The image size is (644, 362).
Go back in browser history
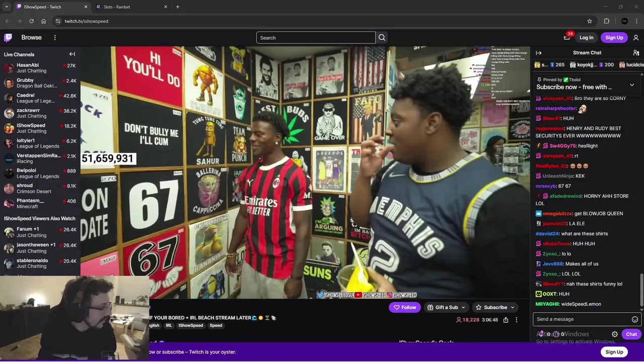click(x=7, y=21)
